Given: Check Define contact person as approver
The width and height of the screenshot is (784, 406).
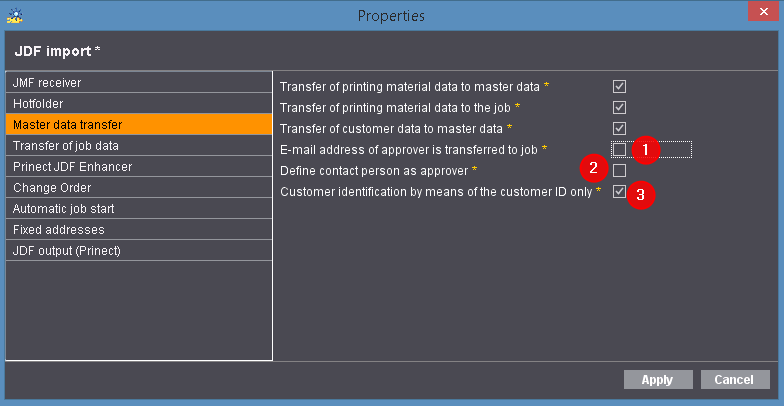Looking at the screenshot, I should pos(619,170).
